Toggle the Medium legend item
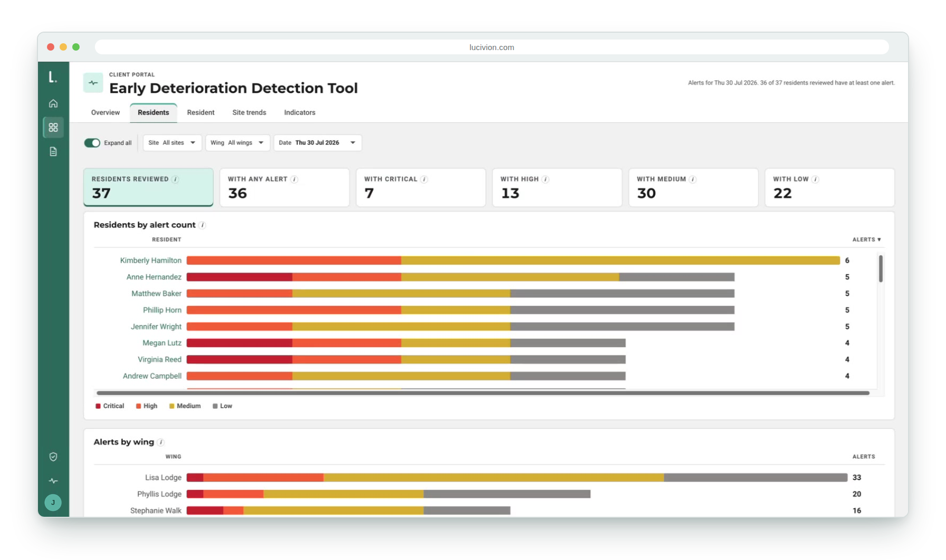 [185, 406]
